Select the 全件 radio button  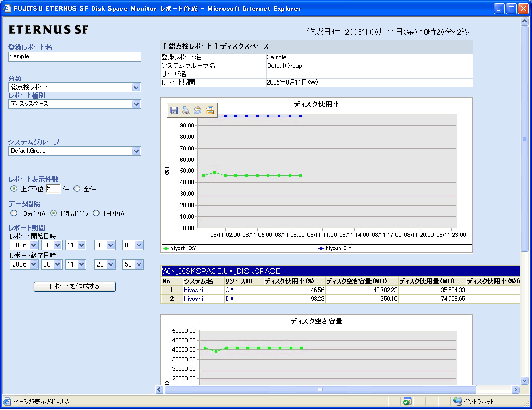(x=77, y=189)
